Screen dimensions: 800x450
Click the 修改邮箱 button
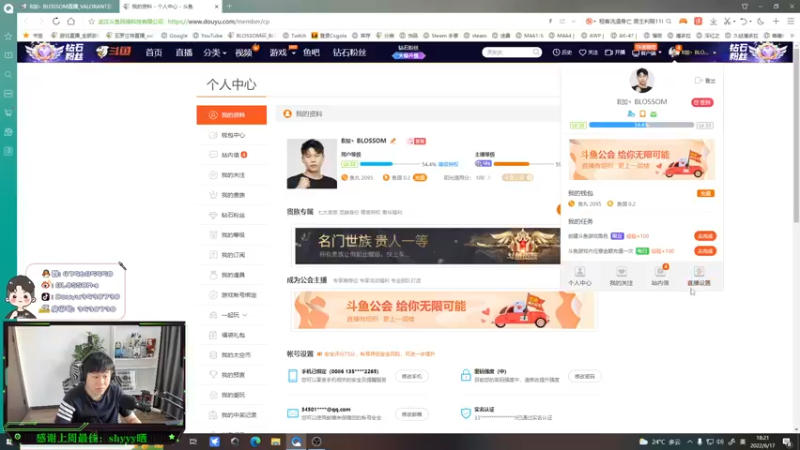click(x=412, y=414)
